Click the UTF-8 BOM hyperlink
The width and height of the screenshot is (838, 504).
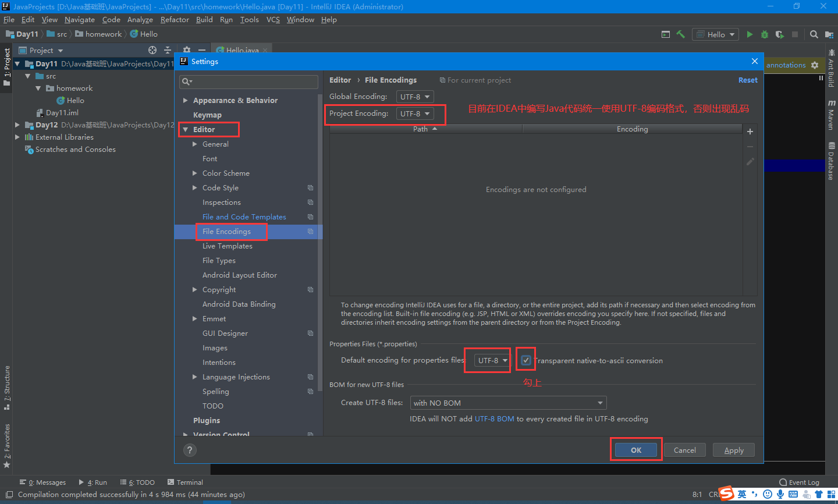click(494, 418)
